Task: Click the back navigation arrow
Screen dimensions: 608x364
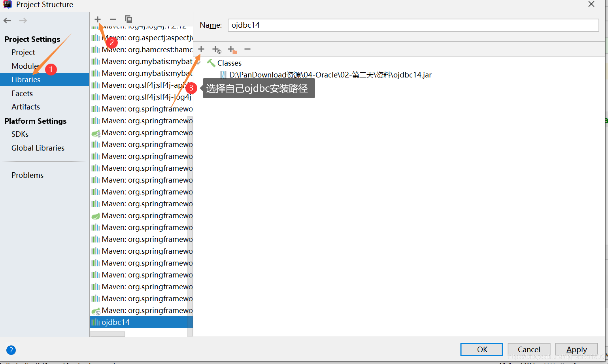Action: [x=7, y=20]
